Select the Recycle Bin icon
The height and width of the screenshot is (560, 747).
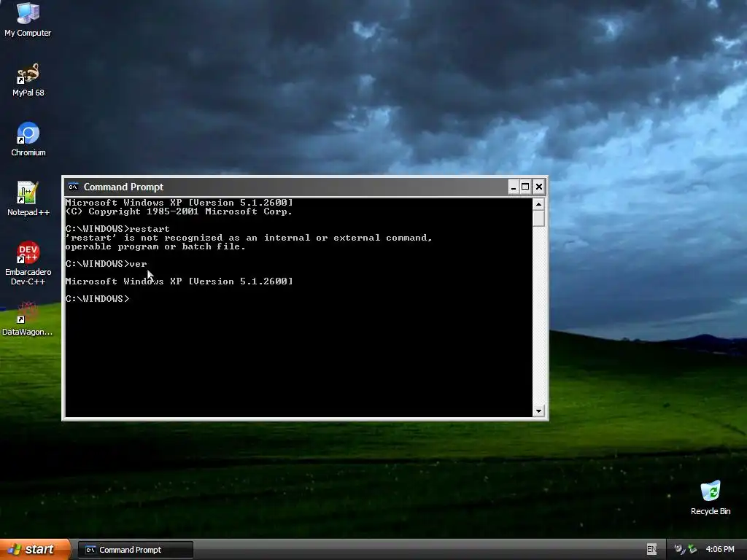711,498
